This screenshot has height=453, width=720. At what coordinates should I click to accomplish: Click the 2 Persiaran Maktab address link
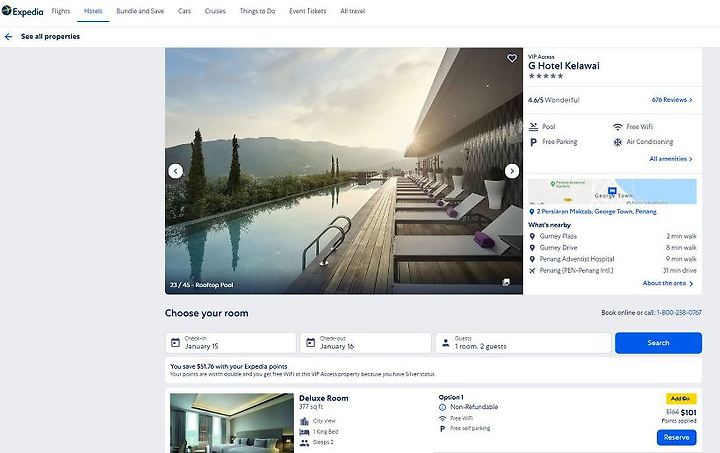point(596,212)
